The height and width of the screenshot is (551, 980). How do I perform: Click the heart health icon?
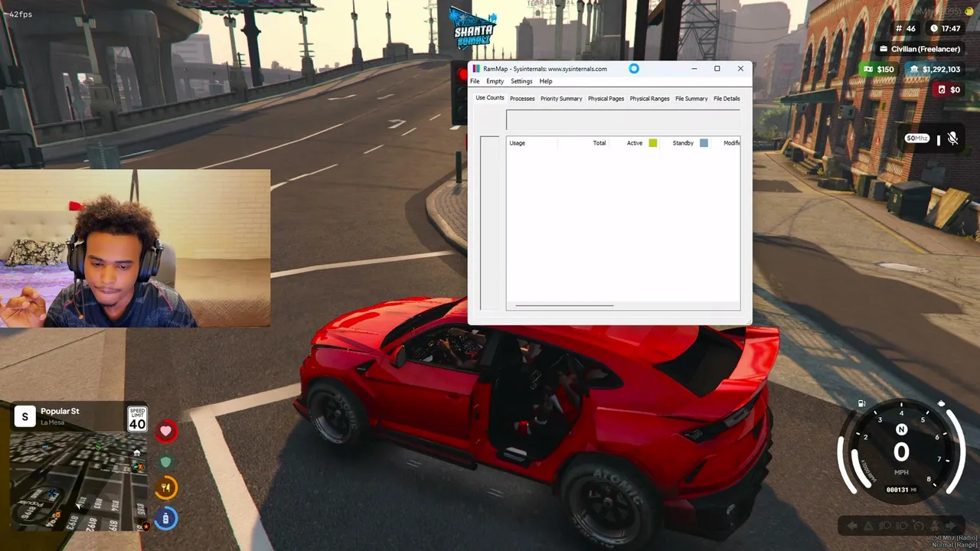(x=166, y=432)
